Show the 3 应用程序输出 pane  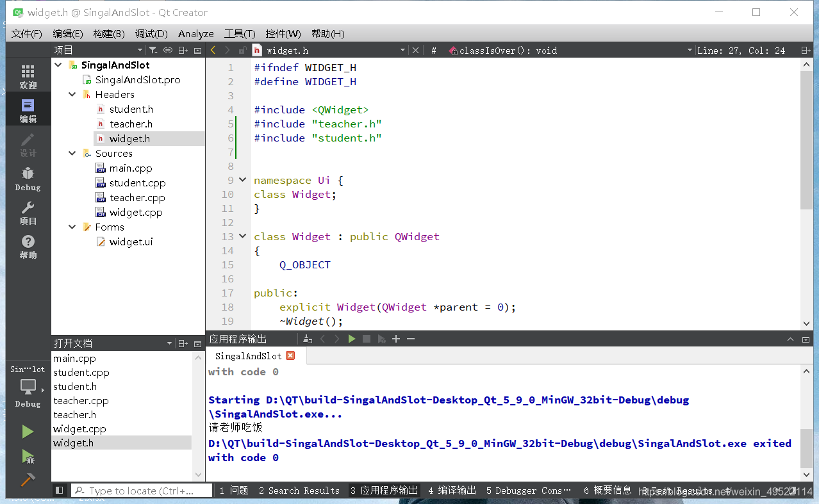pos(383,491)
